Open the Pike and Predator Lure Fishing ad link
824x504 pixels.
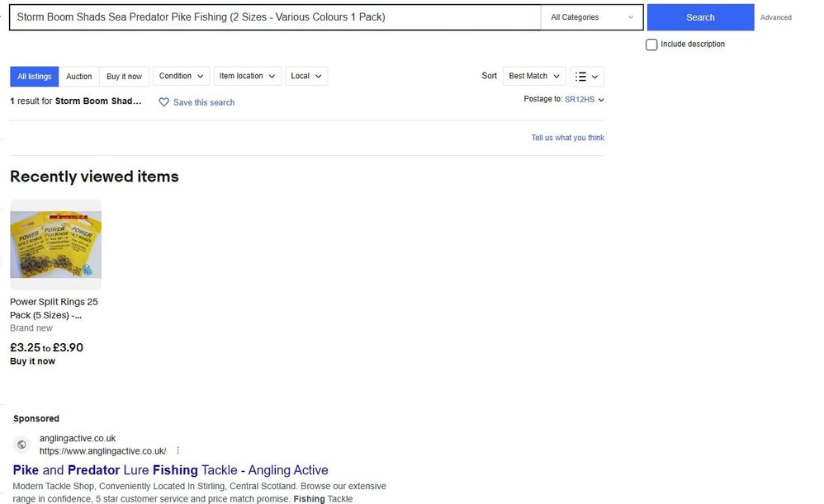tap(170, 470)
